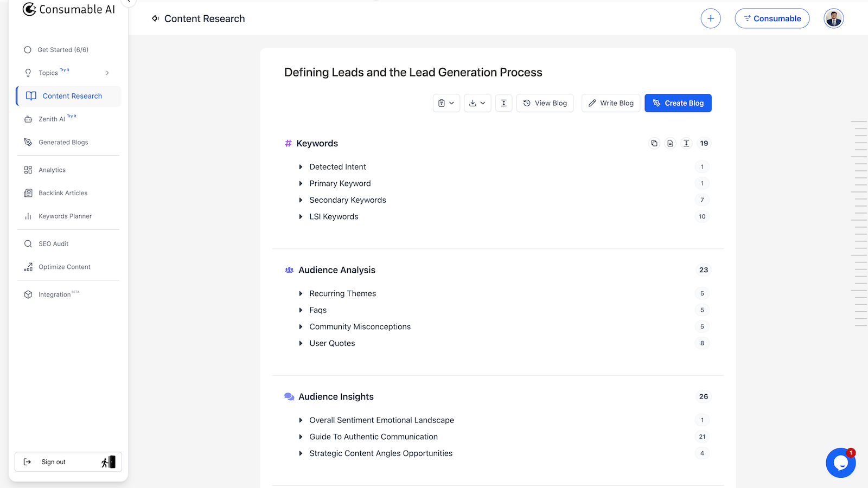
Task: Open the download format dropdown
Action: (x=477, y=103)
